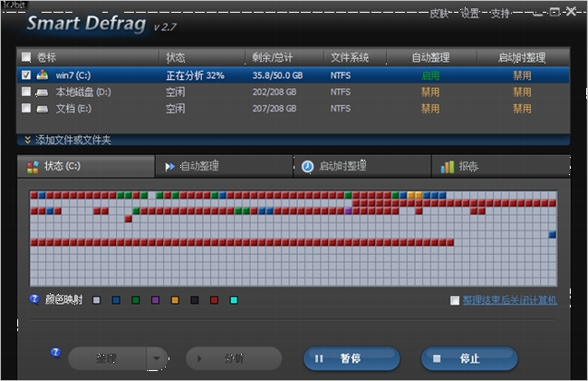Click the IObit logo in title bar
The width and height of the screenshot is (588, 381).
pos(14,5)
